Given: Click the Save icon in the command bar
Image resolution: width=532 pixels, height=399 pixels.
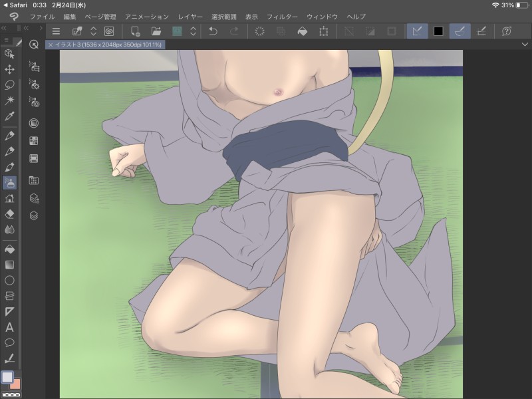Looking at the screenshot, I should point(177,31).
